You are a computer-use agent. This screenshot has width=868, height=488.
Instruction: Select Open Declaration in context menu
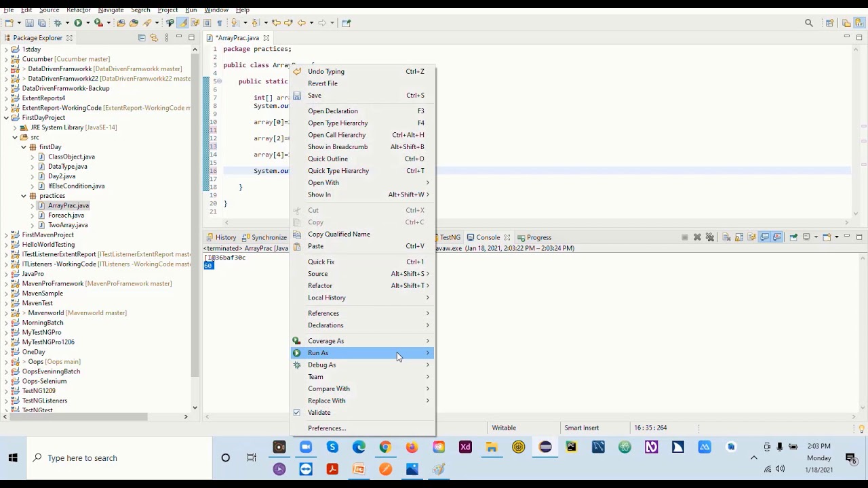[x=363, y=111]
